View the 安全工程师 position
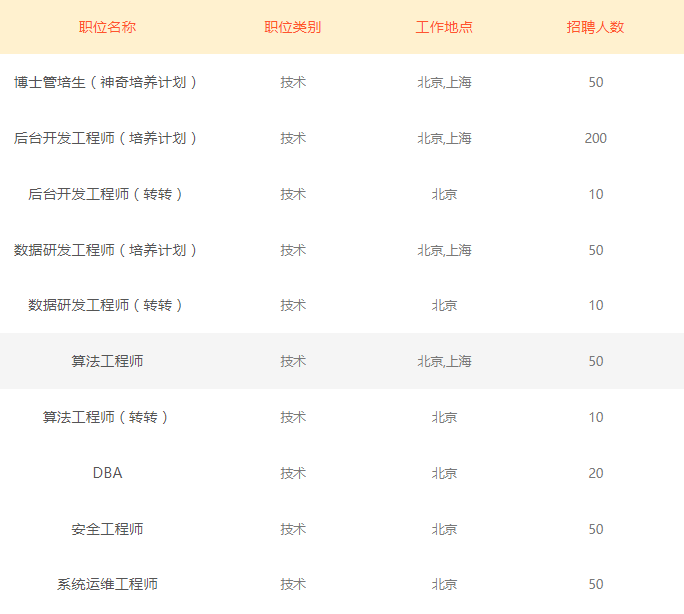Screen dimensions: 684x614 tap(107, 529)
